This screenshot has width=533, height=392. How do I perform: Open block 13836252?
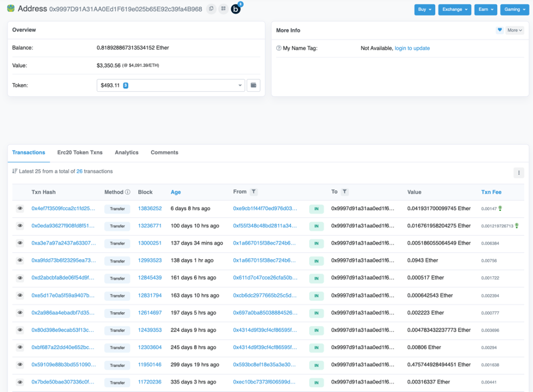150,209
